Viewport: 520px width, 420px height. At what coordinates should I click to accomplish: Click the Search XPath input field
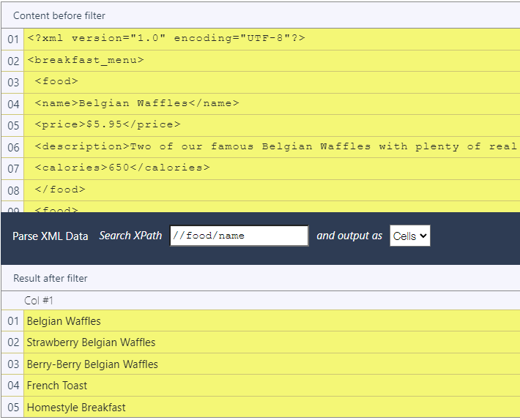[239, 236]
